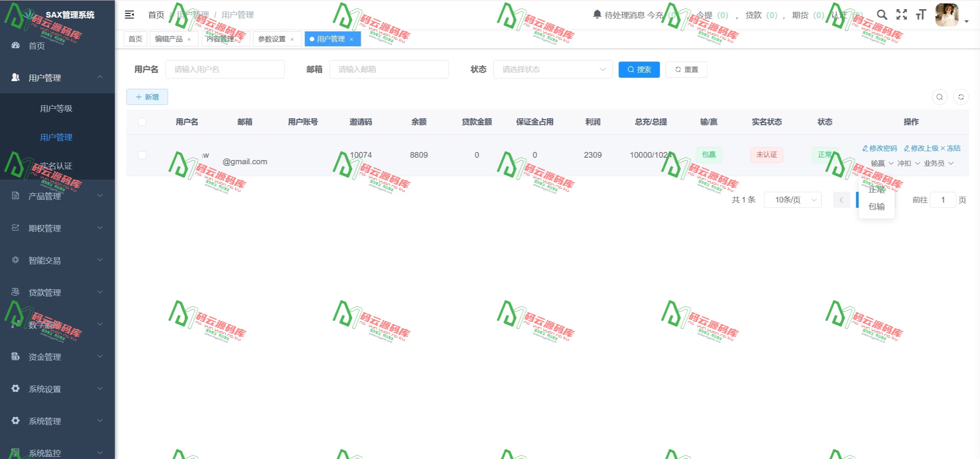
Task: Collapse the 用户管理 sidebar menu
Action: tap(100, 77)
